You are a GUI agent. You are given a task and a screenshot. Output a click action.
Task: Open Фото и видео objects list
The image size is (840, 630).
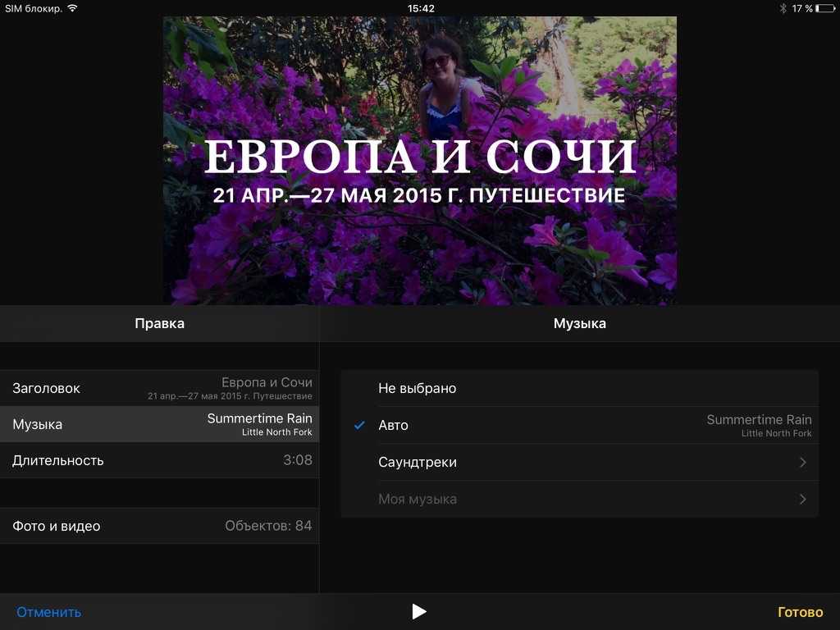tap(159, 526)
